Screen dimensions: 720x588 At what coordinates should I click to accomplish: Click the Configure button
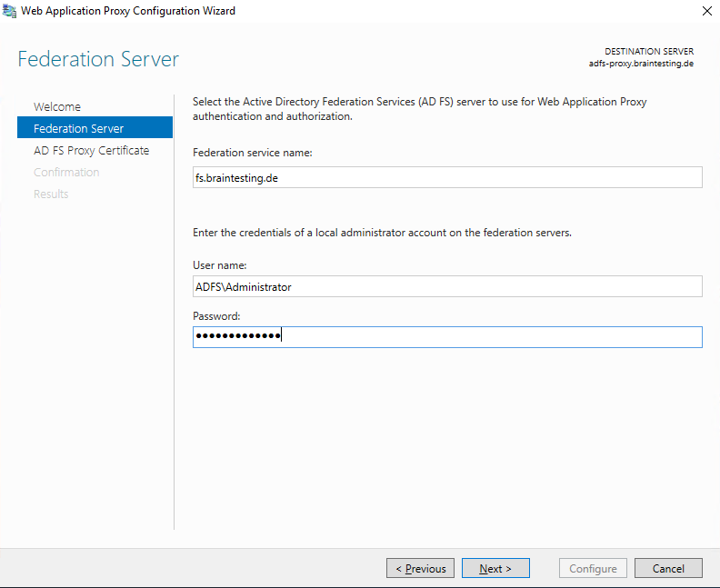[593, 568]
